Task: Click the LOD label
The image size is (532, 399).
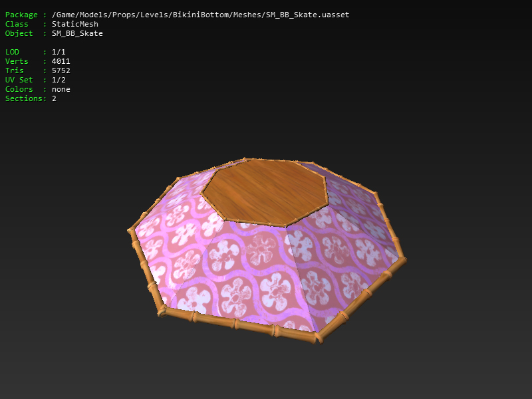Action: point(12,52)
